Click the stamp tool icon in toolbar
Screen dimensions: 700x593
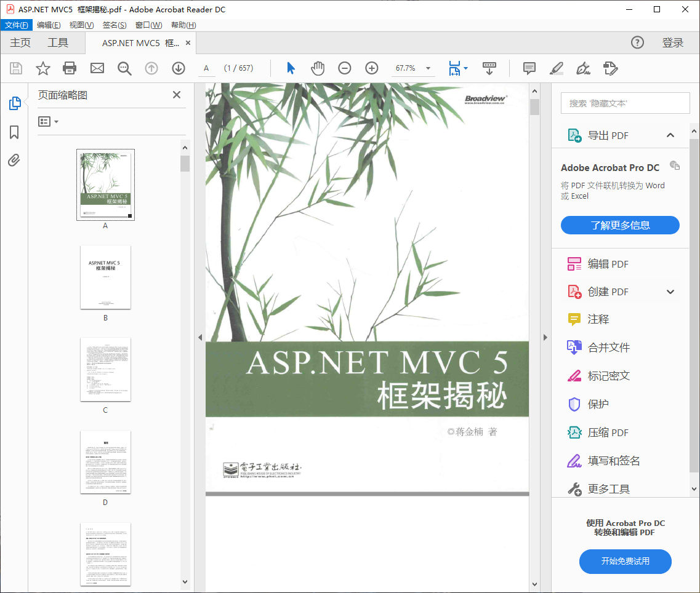coord(610,68)
